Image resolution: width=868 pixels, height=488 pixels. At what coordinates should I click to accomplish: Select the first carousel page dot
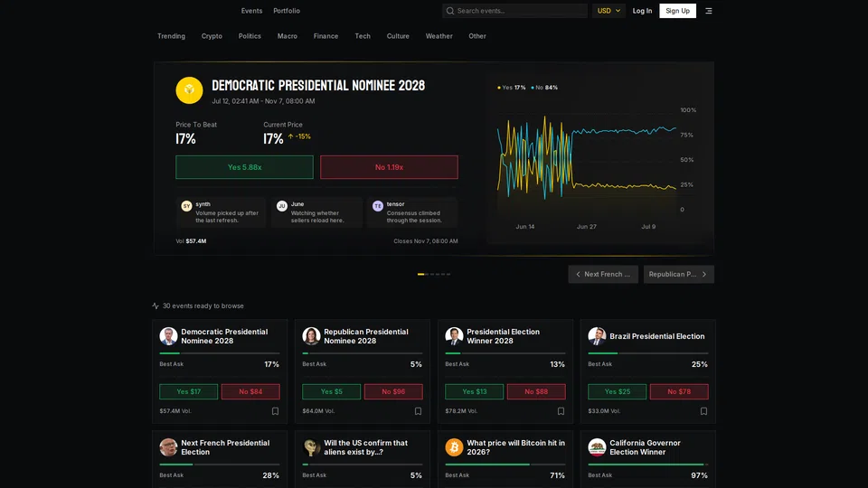420,274
